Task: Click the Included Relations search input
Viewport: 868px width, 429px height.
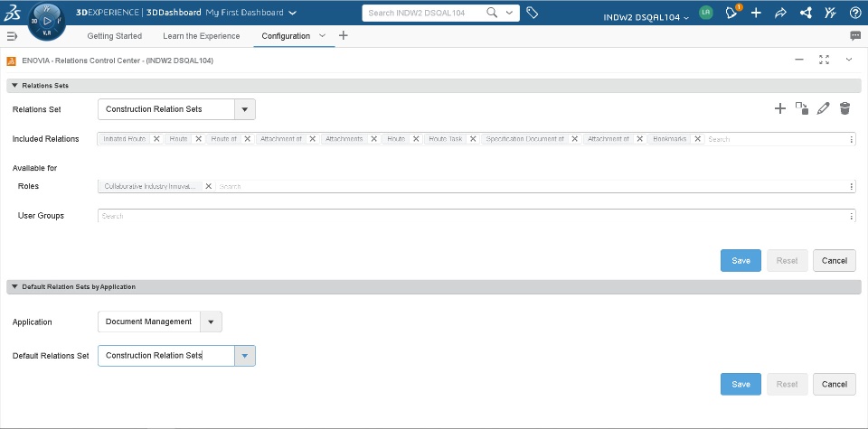Action: coord(775,139)
